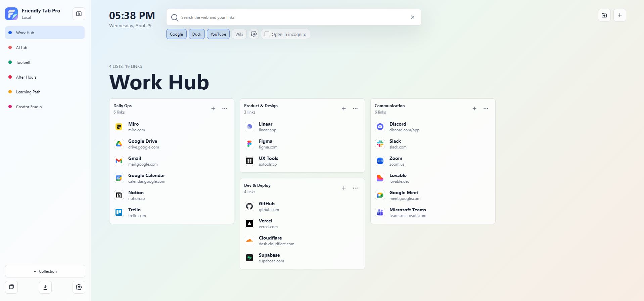Click the Google Meet icon
644x301 pixels.
coord(380,195)
